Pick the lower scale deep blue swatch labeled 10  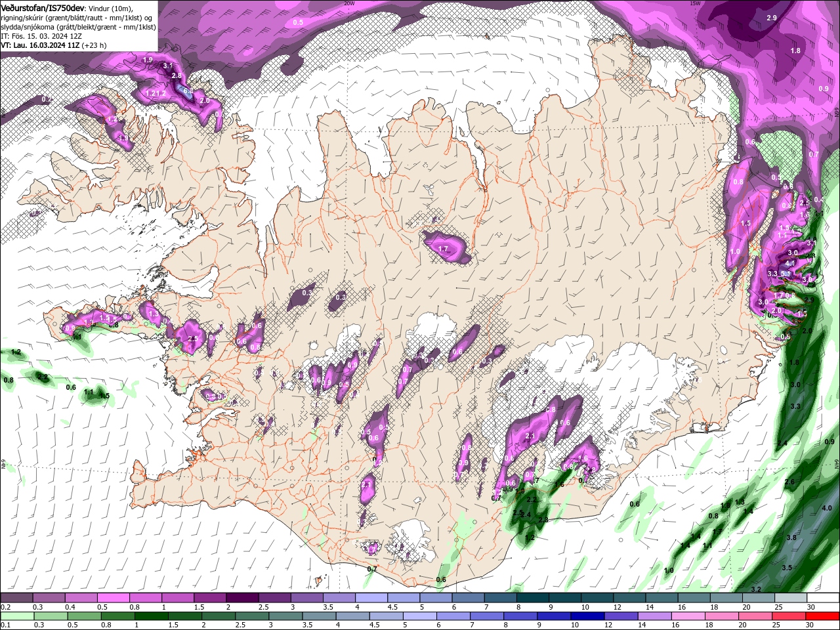(x=588, y=616)
